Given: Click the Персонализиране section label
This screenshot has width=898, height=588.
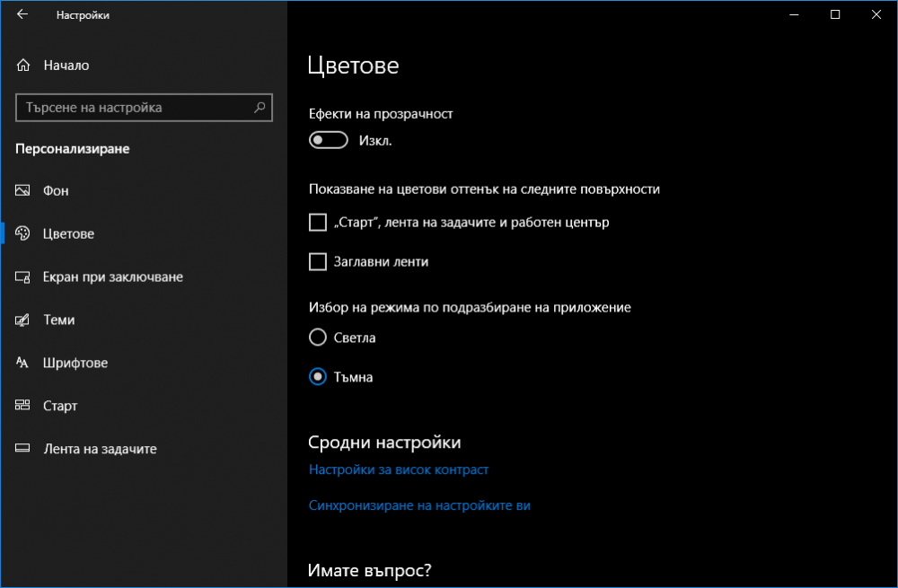Looking at the screenshot, I should (x=73, y=149).
